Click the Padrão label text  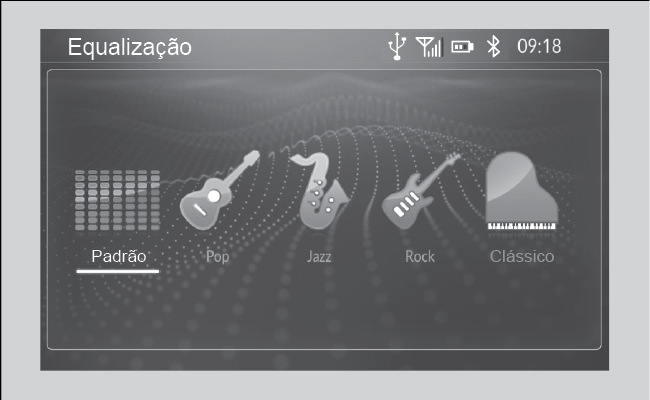coord(119,256)
